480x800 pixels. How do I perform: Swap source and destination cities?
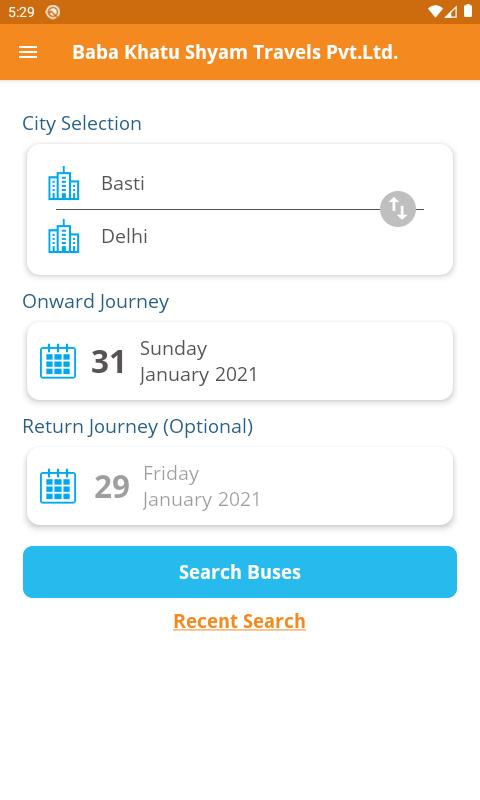[x=398, y=209]
